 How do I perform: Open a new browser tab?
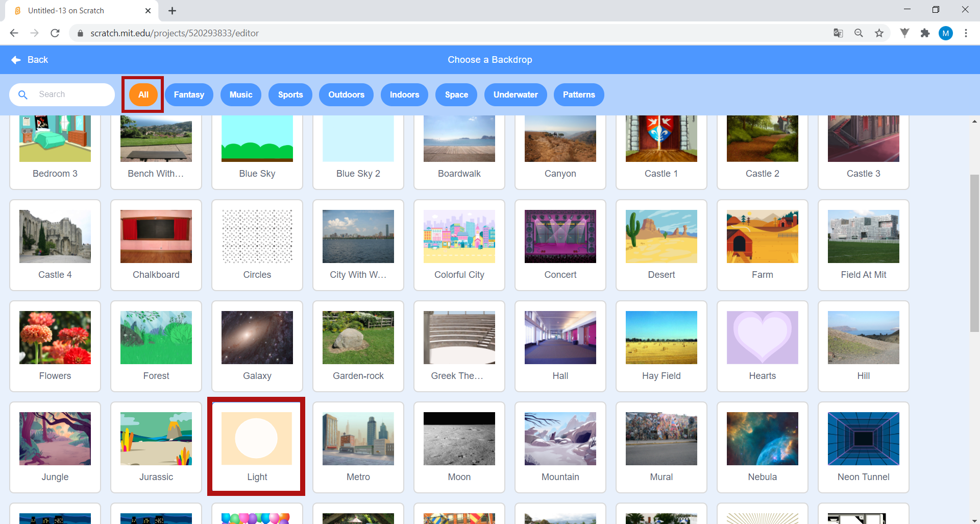coord(172,11)
